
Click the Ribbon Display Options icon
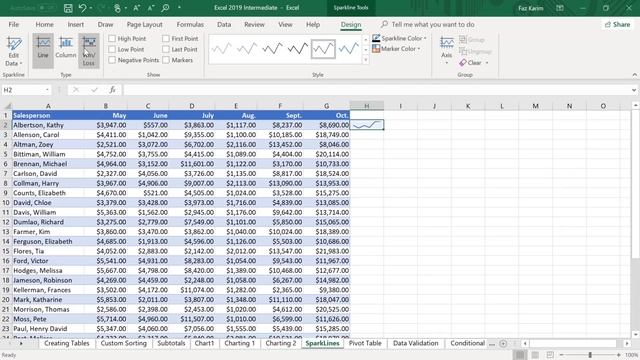(x=560, y=8)
